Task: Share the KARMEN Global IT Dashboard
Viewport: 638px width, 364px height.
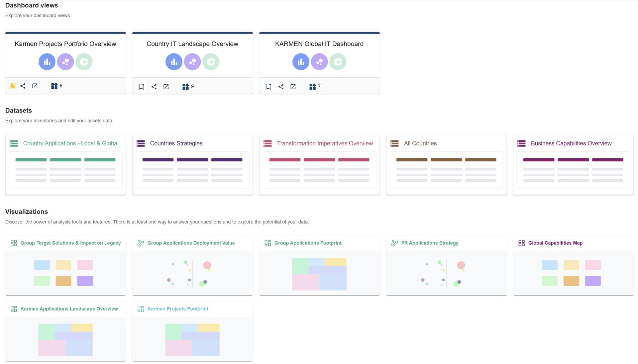Action: click(281, 87)
